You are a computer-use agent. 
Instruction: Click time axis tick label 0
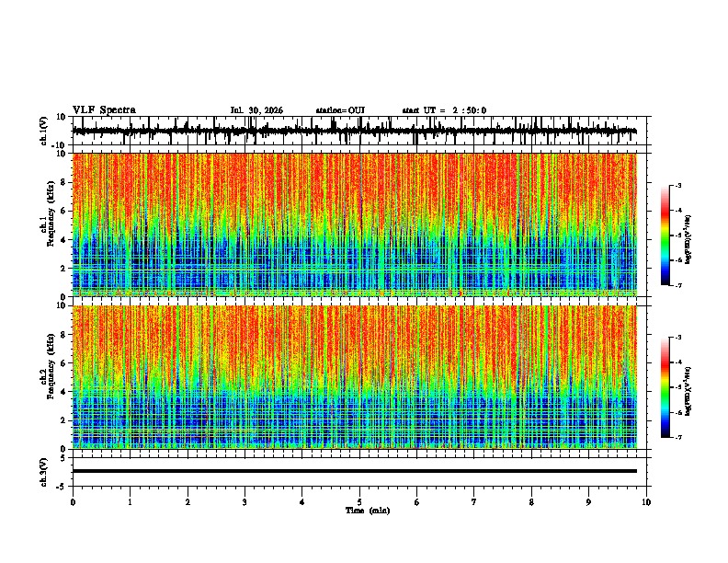pos(73,502)
